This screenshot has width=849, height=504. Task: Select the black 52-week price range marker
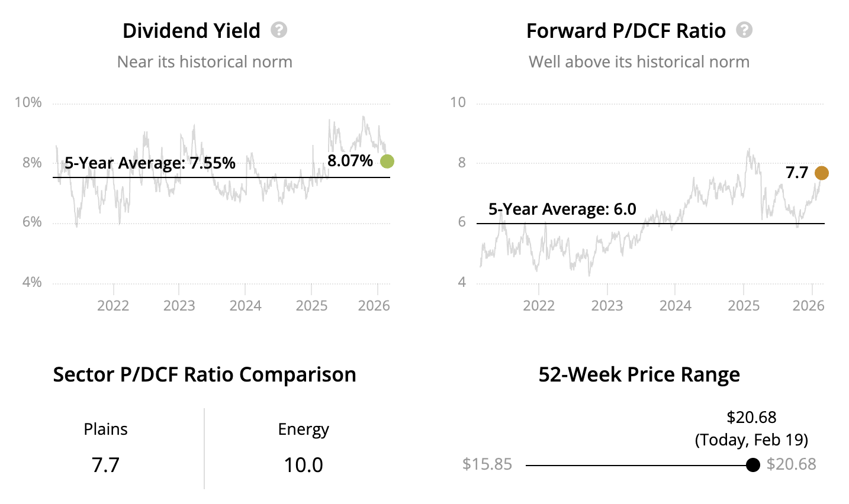point(752,465)
